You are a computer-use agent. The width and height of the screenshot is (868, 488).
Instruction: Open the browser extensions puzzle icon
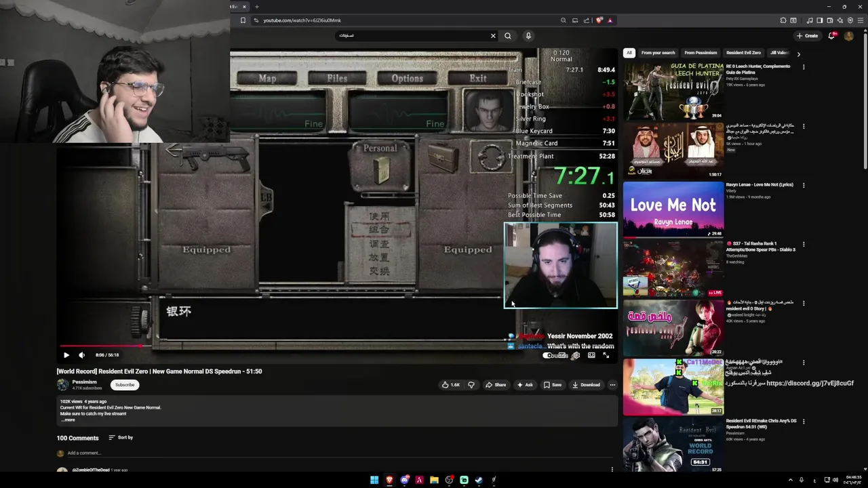[x=783, y=20]
